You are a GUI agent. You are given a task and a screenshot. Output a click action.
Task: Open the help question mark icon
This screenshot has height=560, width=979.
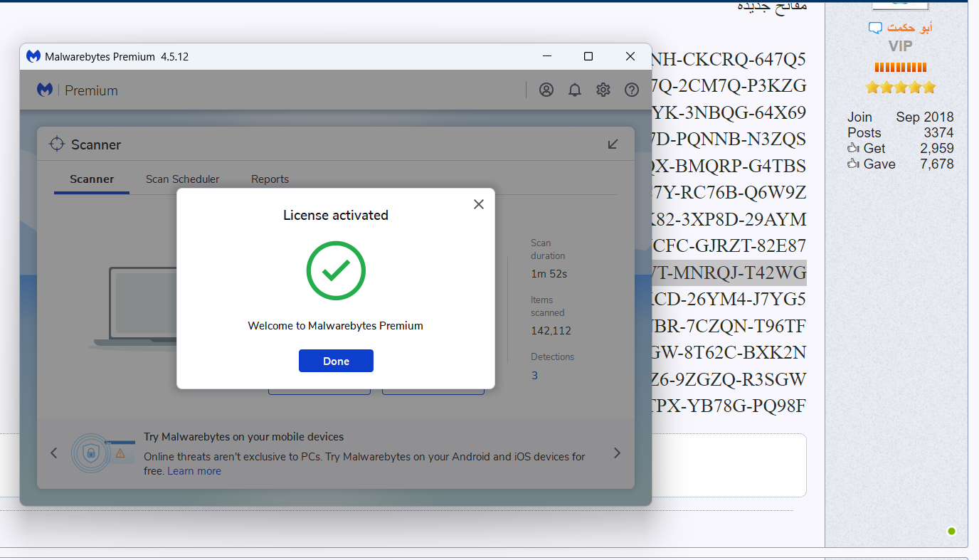point(632,90)
